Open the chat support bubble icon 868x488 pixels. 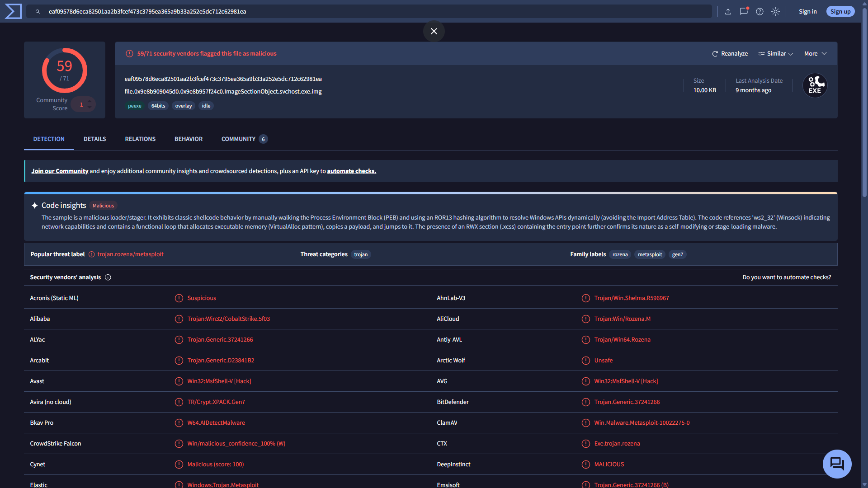tap(837, 464)
